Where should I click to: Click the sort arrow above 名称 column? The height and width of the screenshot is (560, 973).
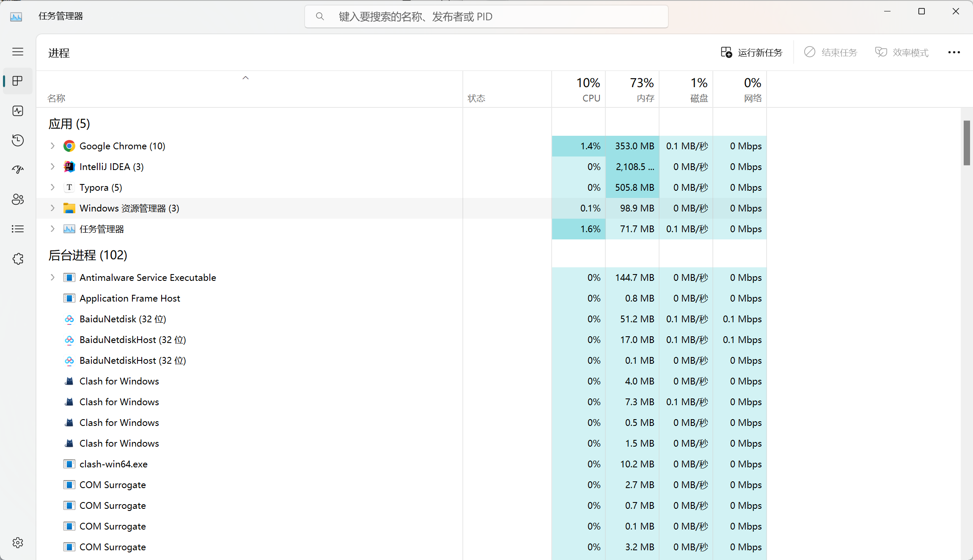tap(245, 78)
